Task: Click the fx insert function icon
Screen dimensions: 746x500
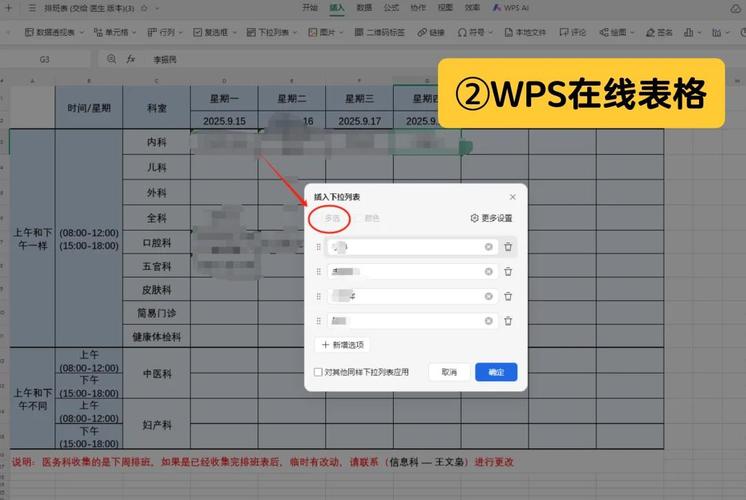Action: pyautogui.click(x=130, y=59)
